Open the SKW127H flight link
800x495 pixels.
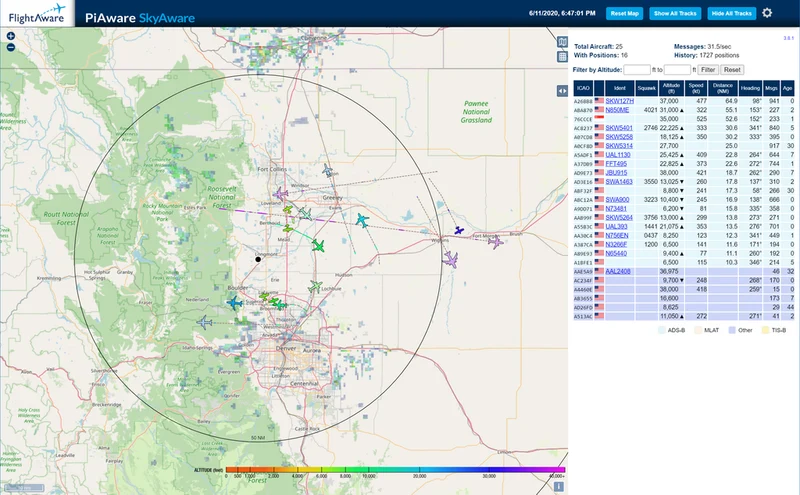click(619, 101)
